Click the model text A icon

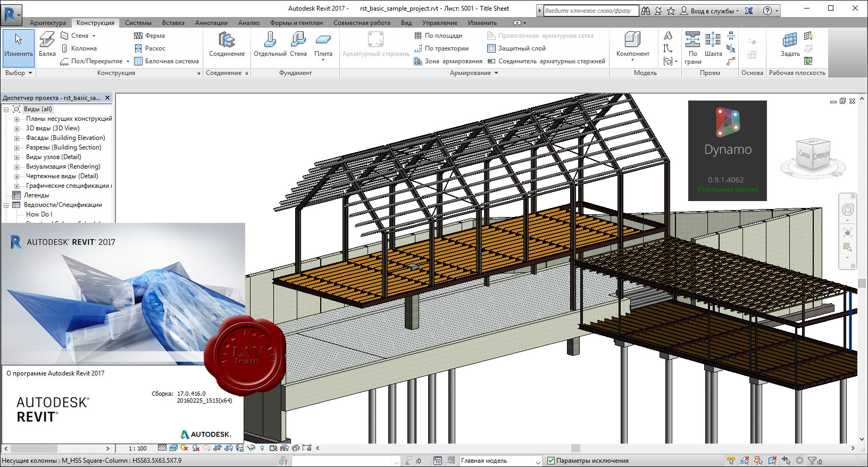668,36
